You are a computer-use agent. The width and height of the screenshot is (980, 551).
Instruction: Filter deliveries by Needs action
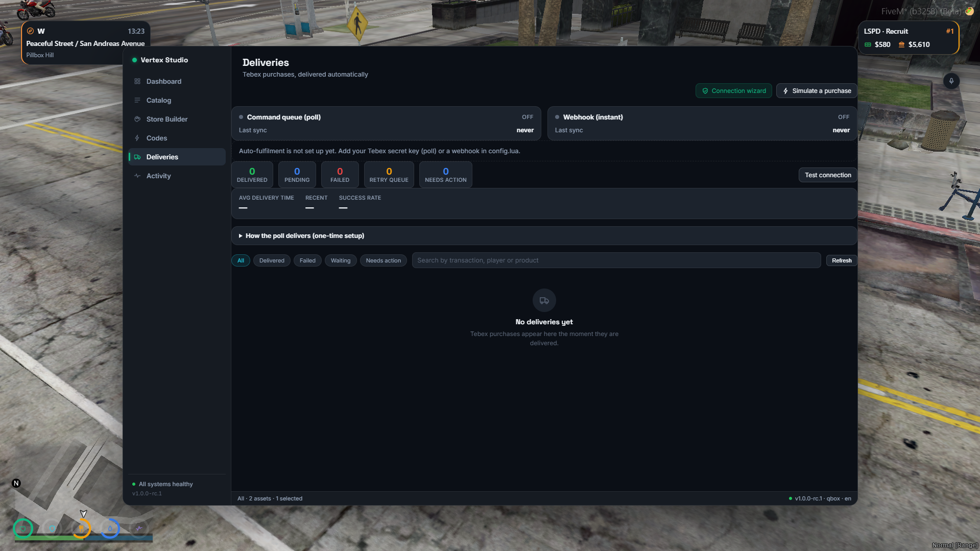pyautogui.click(x=384, y=260)
